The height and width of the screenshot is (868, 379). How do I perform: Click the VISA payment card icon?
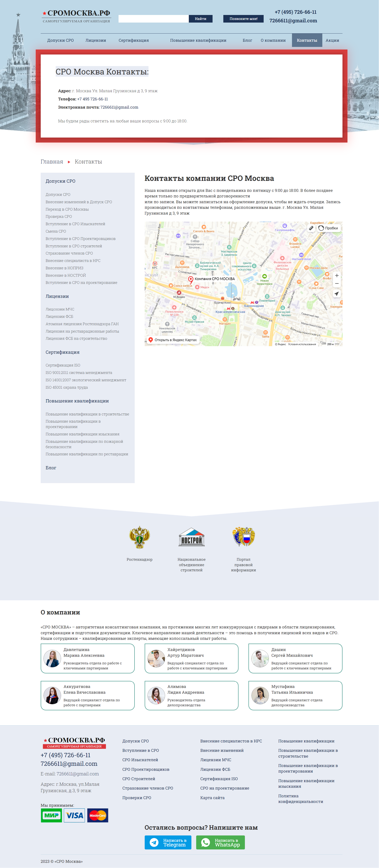[x=74, y=815]
